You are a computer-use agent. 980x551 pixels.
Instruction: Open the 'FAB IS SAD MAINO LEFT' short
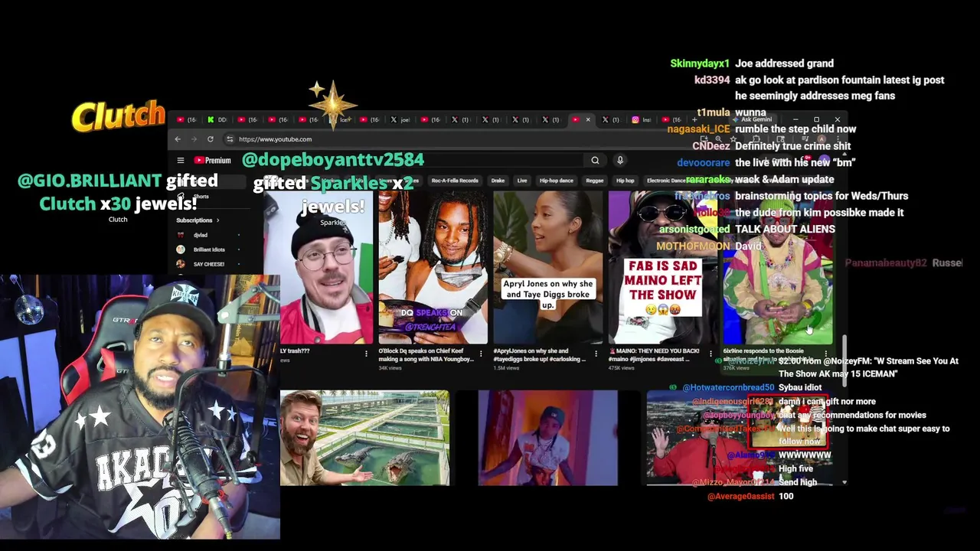(662, 268)
